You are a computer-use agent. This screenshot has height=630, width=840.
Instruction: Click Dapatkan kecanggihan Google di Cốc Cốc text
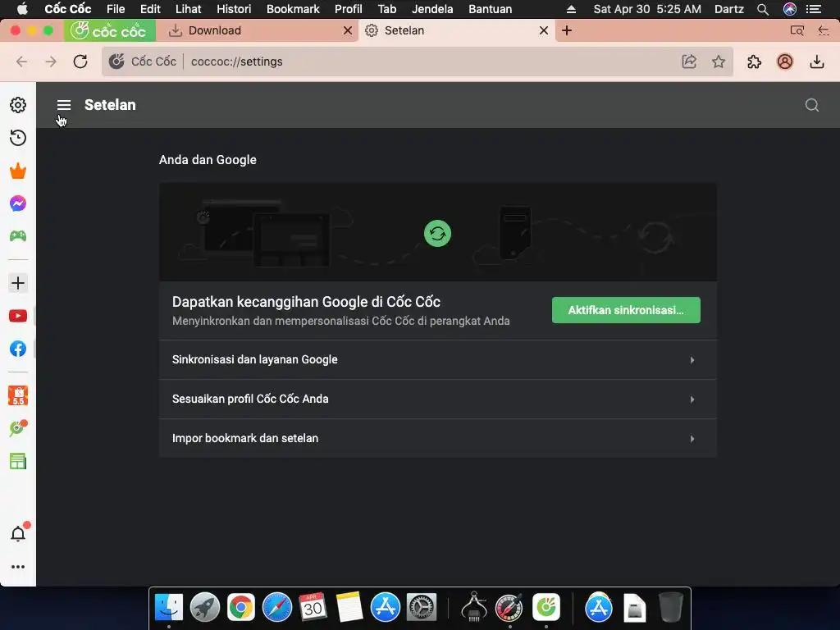[x=306, y=302]
